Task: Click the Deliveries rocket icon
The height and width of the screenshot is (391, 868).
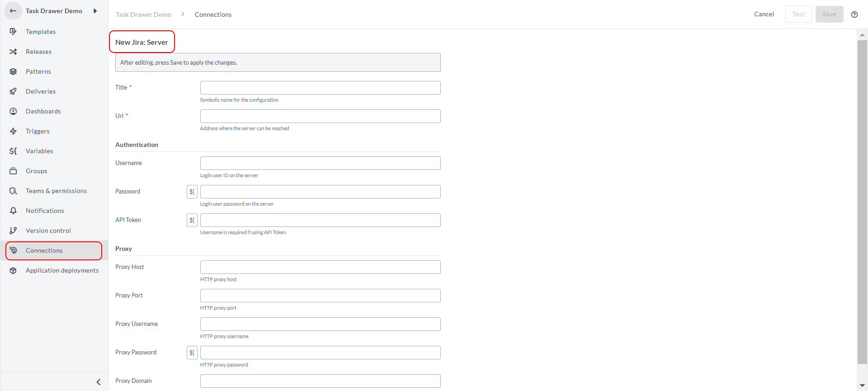Action: [x=13, y=91]
